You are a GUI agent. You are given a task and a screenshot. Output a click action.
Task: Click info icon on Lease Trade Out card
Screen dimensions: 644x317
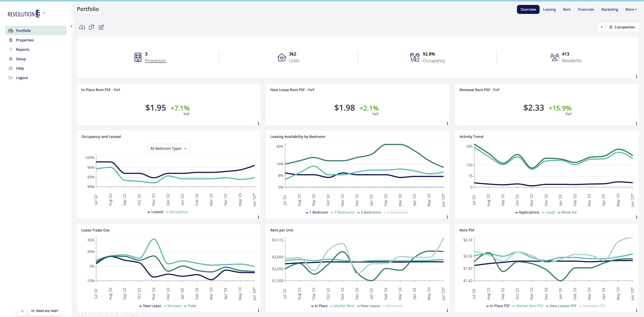pyautogui.click(x=258, y=310)
